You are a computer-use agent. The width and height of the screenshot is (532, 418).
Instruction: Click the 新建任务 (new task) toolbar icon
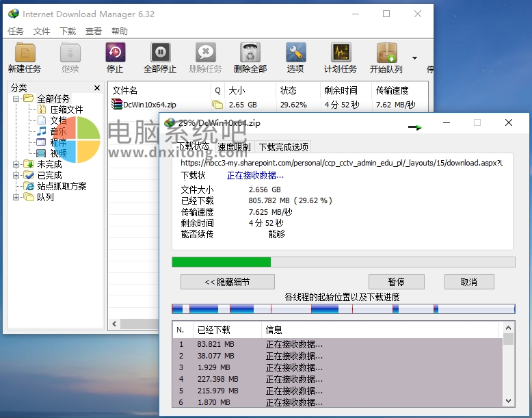pyautogui.click(x=25, y=53)
